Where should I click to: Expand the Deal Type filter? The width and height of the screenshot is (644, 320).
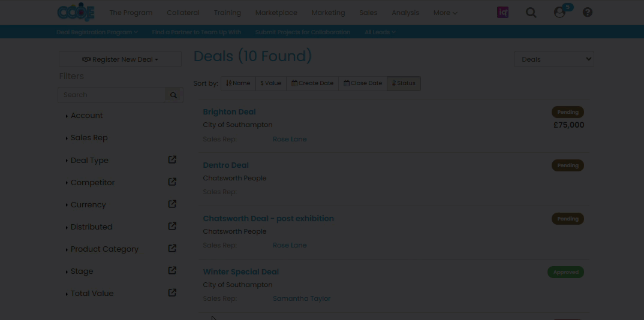(x=87, y=161)
